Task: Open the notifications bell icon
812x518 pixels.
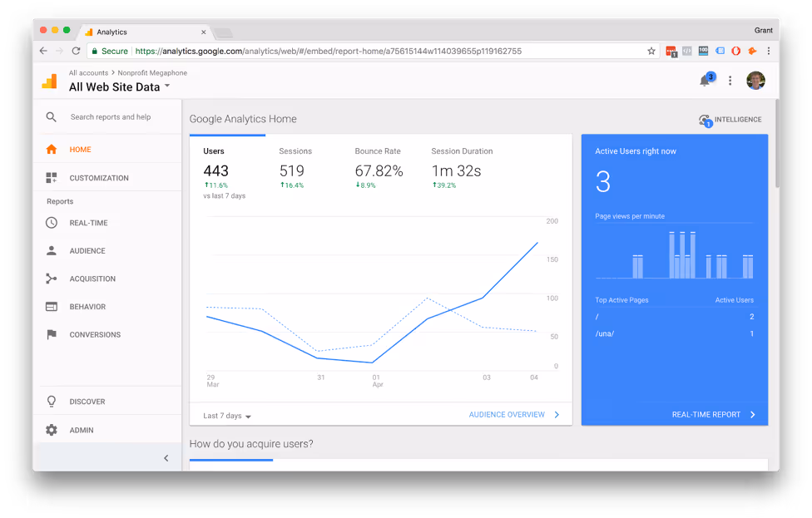Action: 705,80
